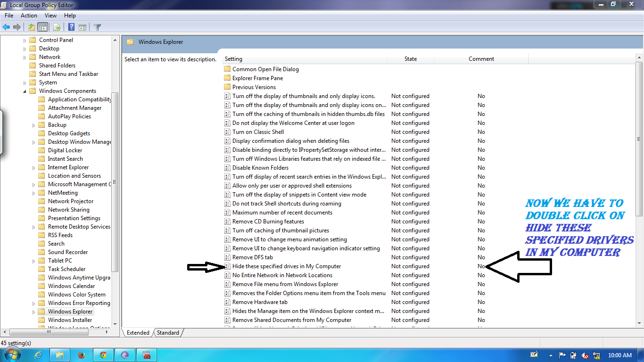Select Display confirmation dialog when deleting files

coord(291,141)
